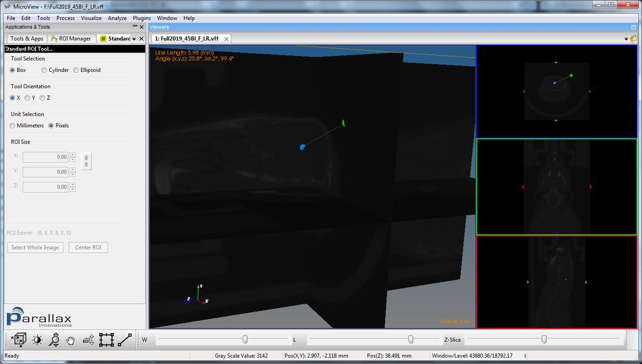Image resolution: width=642 pixels, height=364 pixels.
Task: Select the Cylinder tool shape
Action: 44,70
